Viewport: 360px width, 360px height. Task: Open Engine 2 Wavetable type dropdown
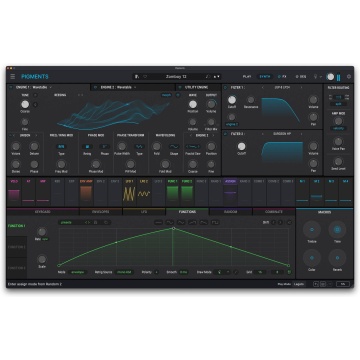point(118,87)
